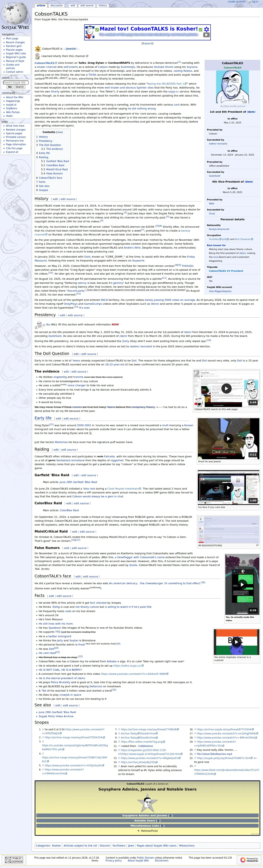
Task: Open 'Printable version' in tools
Action: click(x=16, y=137)
